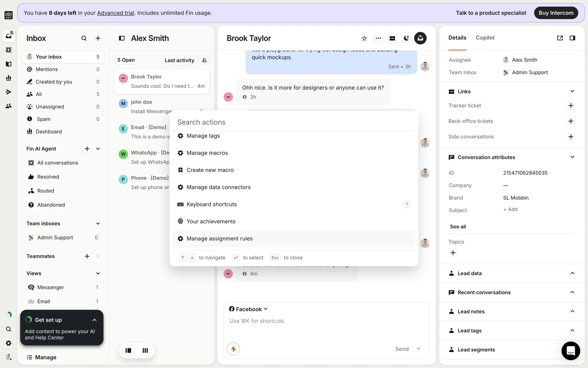Toggle the conversation list sidebar panel icon
Image resolution: width=588 pixels, height=368 pixels.
coord(122,38)
